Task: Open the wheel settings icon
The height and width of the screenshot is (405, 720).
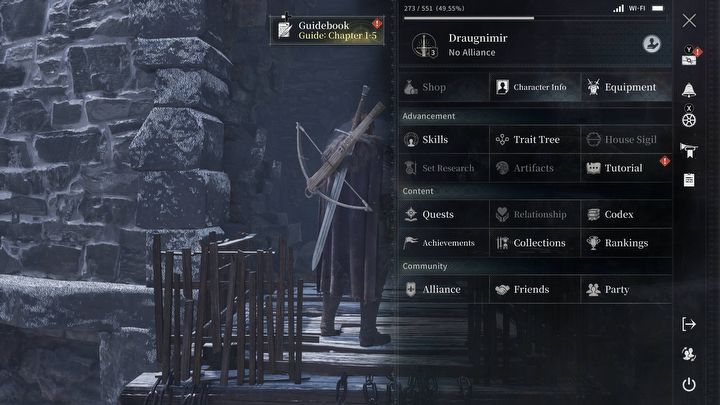Action: (689, 120)
